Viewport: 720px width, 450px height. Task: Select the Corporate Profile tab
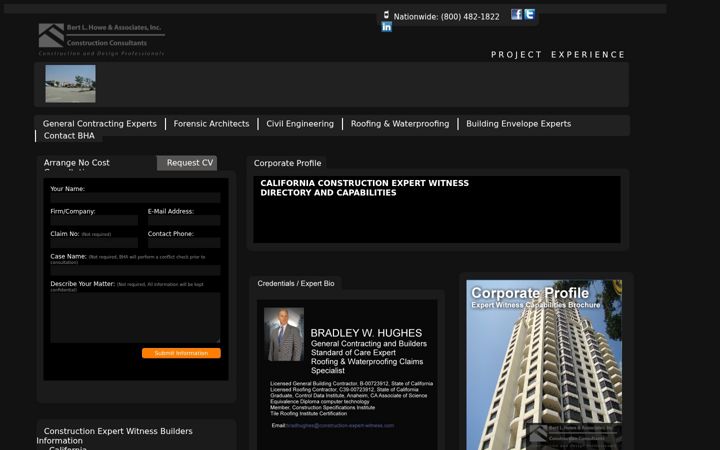(287, 163)
